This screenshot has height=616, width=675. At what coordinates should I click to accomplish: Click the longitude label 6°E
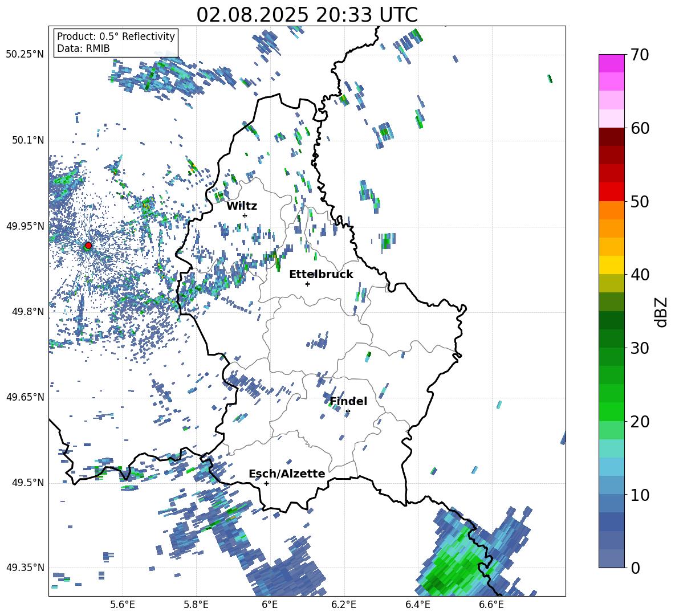pos(270,605)
